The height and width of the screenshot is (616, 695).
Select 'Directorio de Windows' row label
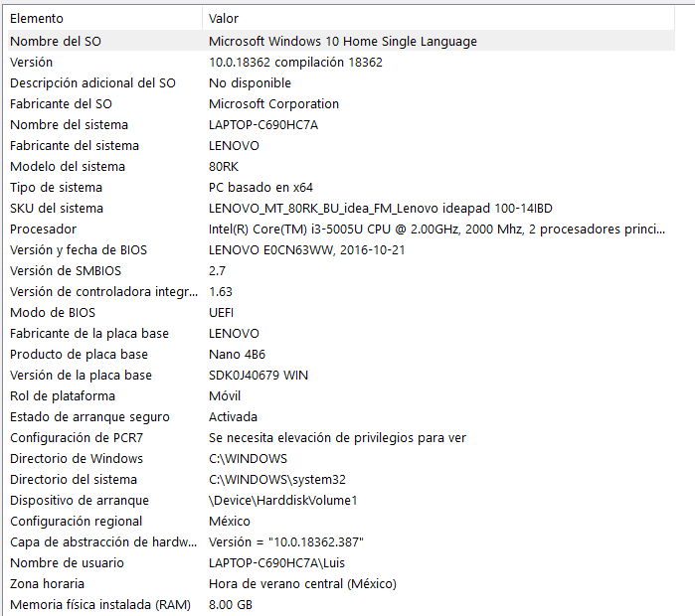coord(77,457)
